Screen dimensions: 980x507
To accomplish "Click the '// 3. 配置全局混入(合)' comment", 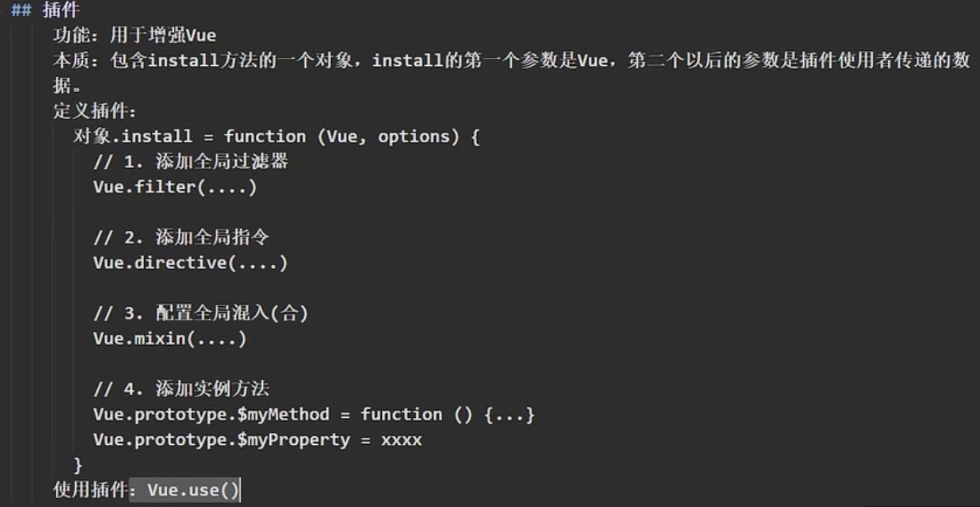I will tap(201, 313).
